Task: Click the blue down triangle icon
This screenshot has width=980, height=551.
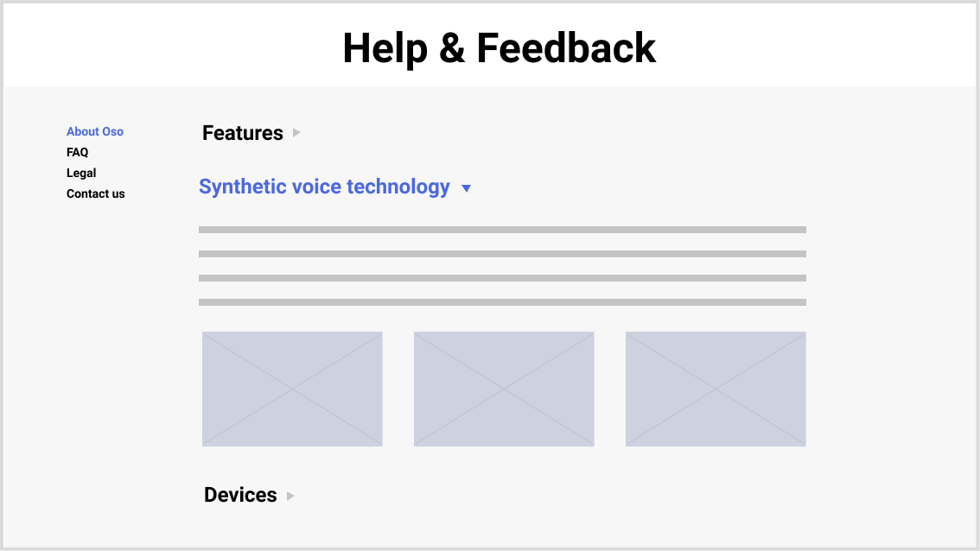Action: coord(467,188)
